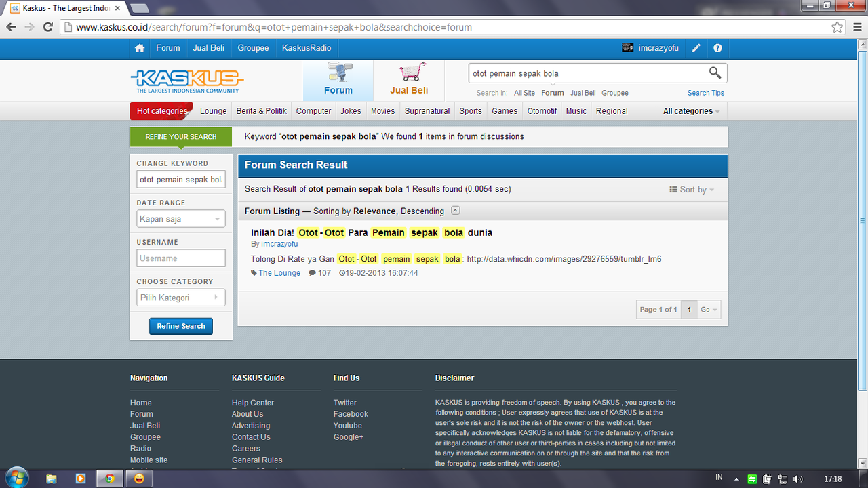Open the Games category
Image resolution: width=868 pixels, height=488 pixels.
[505, 111]
